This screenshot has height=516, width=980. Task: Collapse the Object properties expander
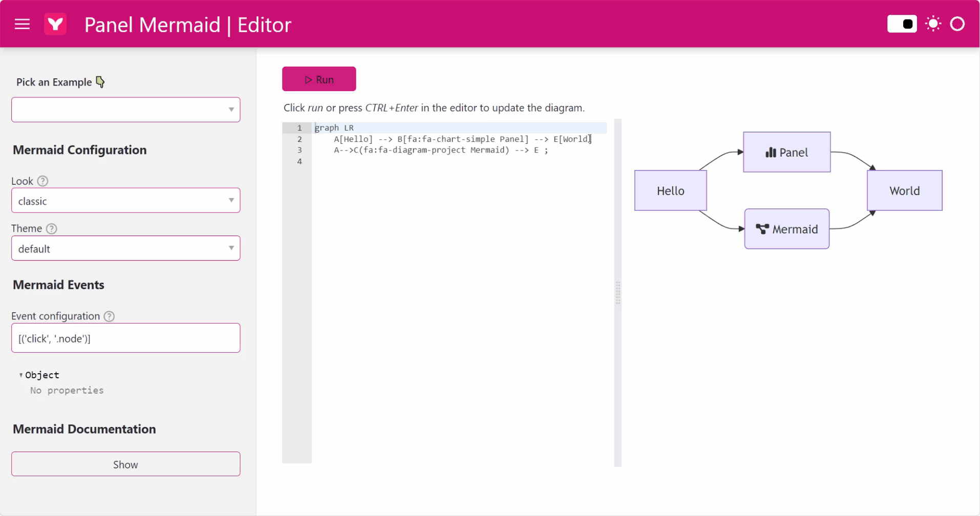pos(21,375)
